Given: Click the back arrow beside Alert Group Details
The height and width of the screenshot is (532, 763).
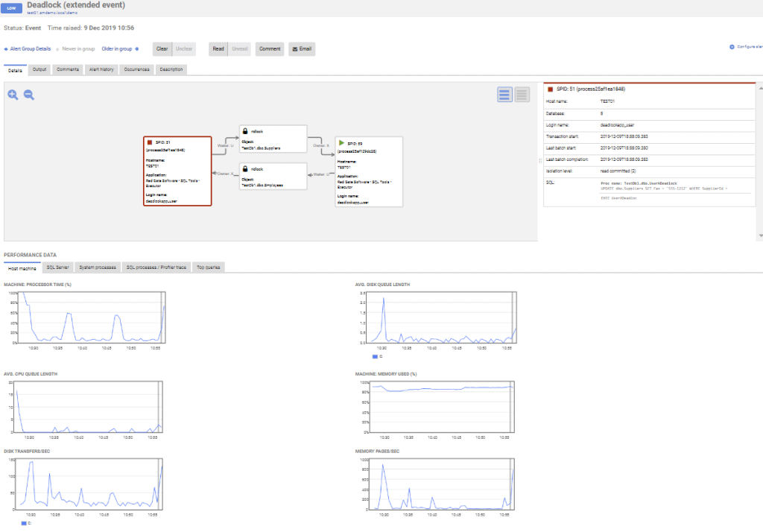Looking at the screenshot, I should click(x=6, y=48).
